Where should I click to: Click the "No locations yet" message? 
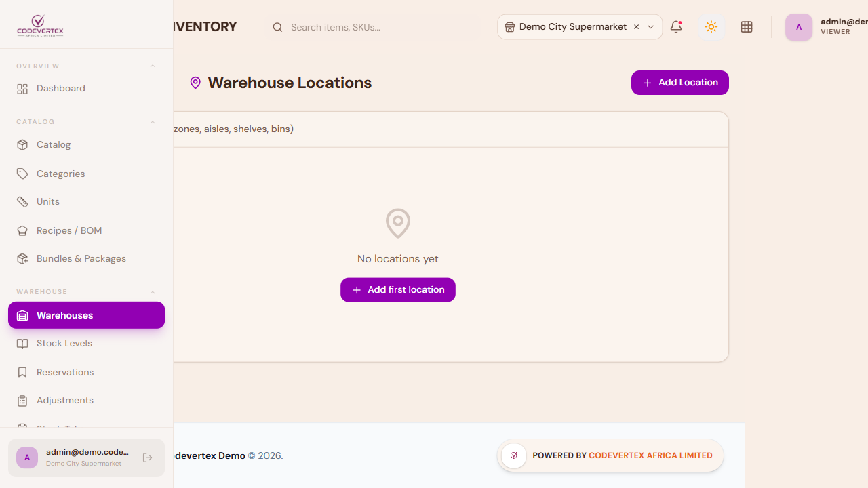[398, 259]
